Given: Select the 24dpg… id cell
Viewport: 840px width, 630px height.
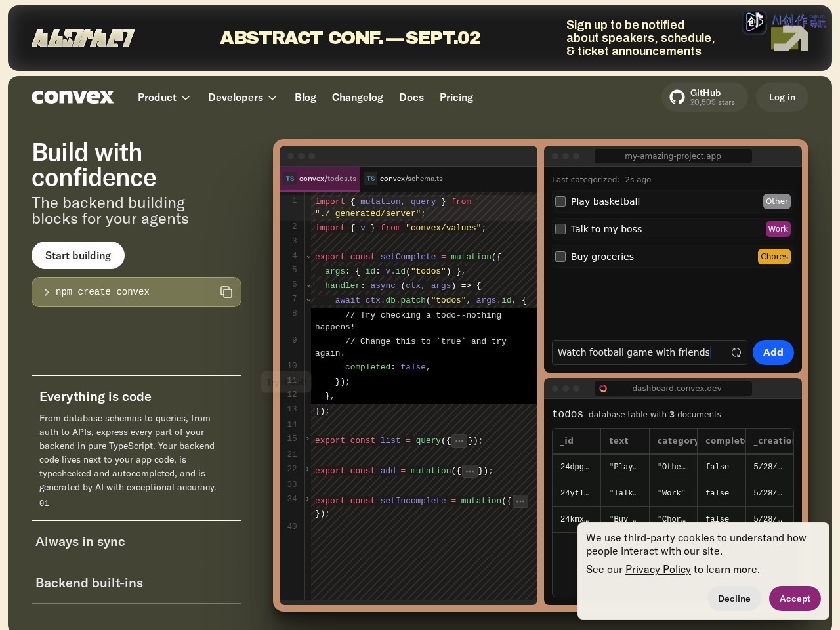Looking at the screenshot, I should (x=576, y=467).
